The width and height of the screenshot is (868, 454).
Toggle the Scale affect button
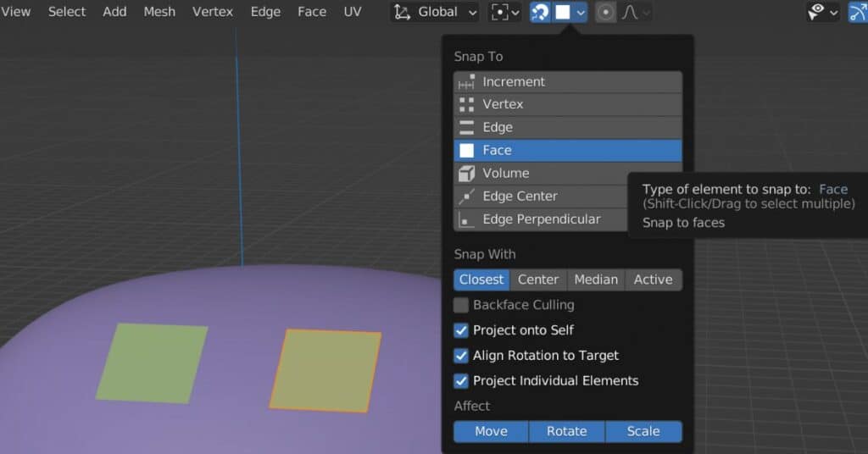tap(644, 431)
